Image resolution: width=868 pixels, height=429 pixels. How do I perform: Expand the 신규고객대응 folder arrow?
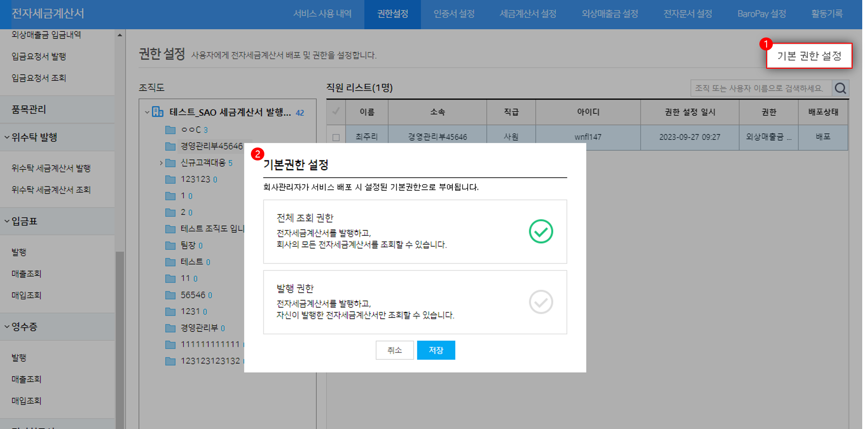[161, 163]
